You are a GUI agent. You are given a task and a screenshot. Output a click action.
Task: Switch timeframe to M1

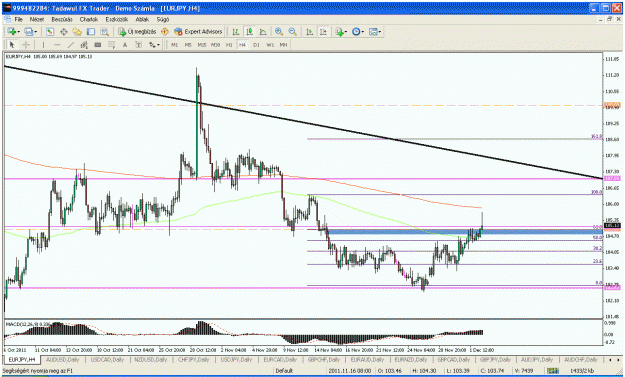pyautogui.click(x=175, y=45)
